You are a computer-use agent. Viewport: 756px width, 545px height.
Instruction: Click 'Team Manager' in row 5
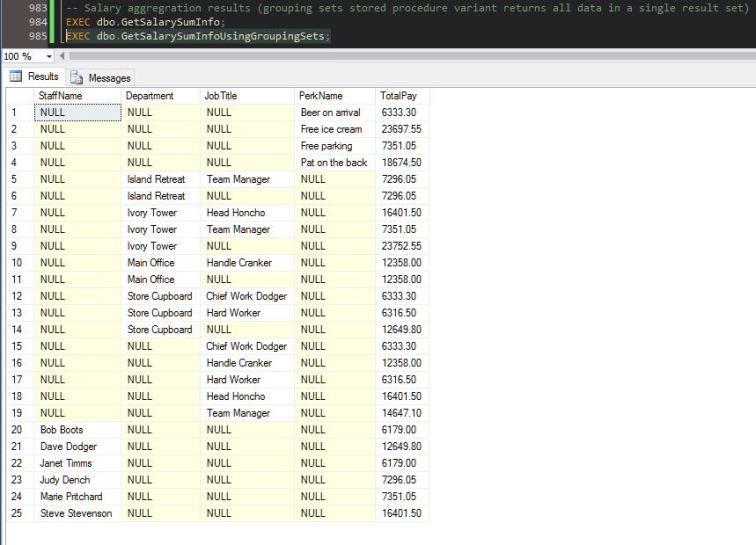(247, 179)
